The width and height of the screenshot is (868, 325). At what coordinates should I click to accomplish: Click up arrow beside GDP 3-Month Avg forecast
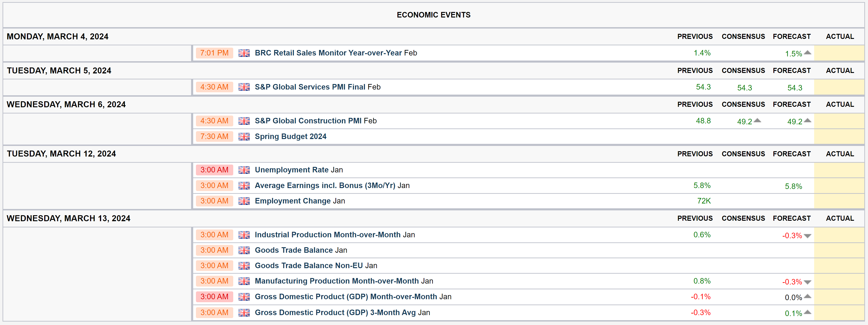click(x=807, y=312)
